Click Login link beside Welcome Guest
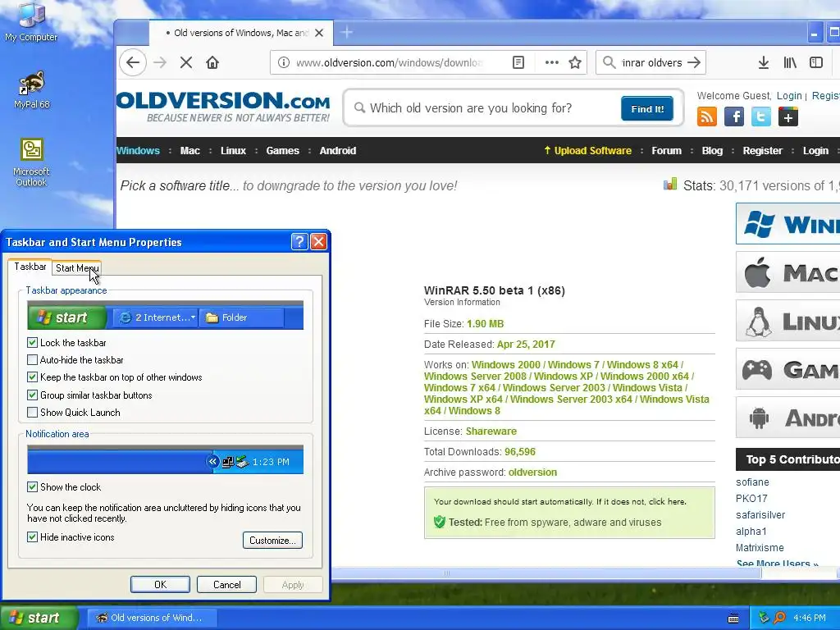Screen dimensions: 840x630 pyautogui.click(x=789, y=96)
